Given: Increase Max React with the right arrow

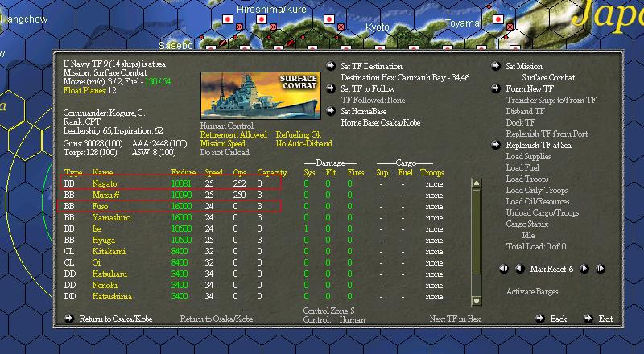Looking at the screenshot, I should point(584,269).
